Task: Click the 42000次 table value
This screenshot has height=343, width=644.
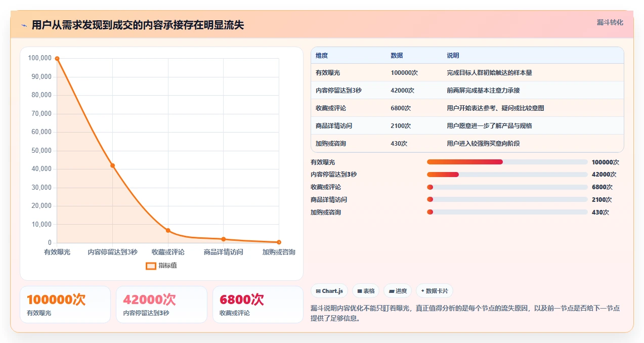Action: pos(403,91)
